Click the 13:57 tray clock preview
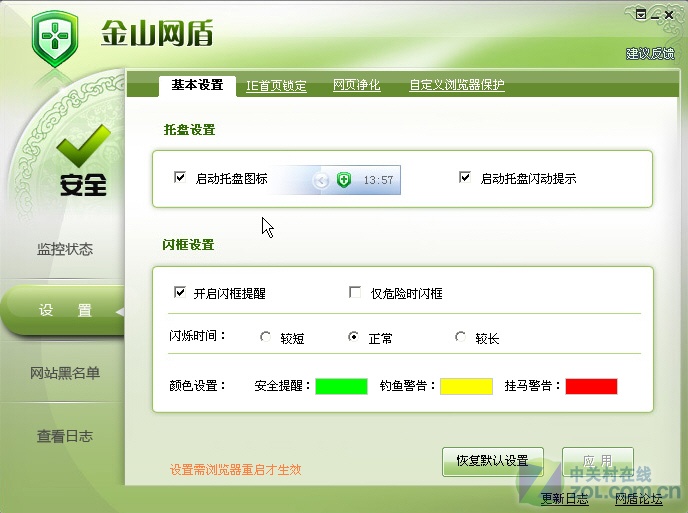Image resolution: width=688 pixels, height=513 pixels. coord(378,180)
